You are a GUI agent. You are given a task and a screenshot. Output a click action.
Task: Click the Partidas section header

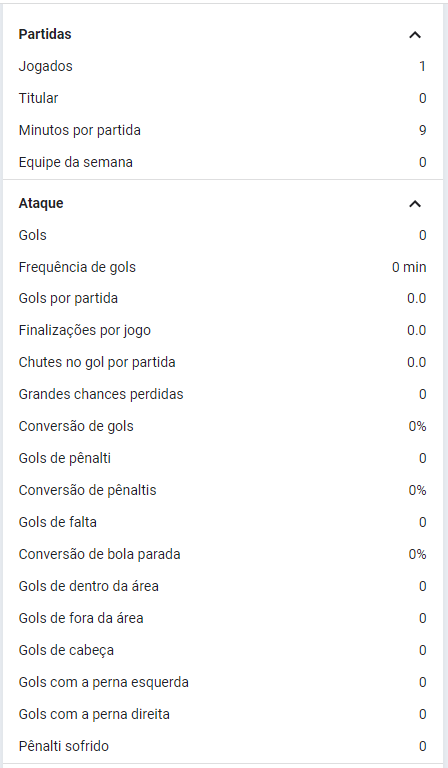(x=45, y=34)
